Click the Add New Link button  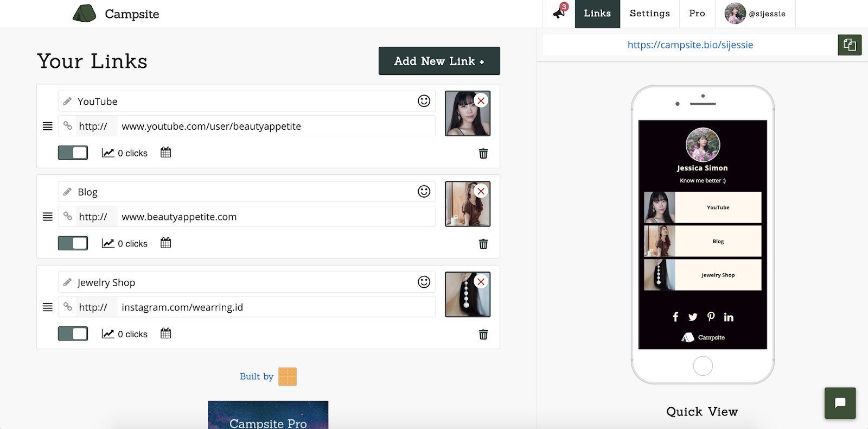pos(439,61)
